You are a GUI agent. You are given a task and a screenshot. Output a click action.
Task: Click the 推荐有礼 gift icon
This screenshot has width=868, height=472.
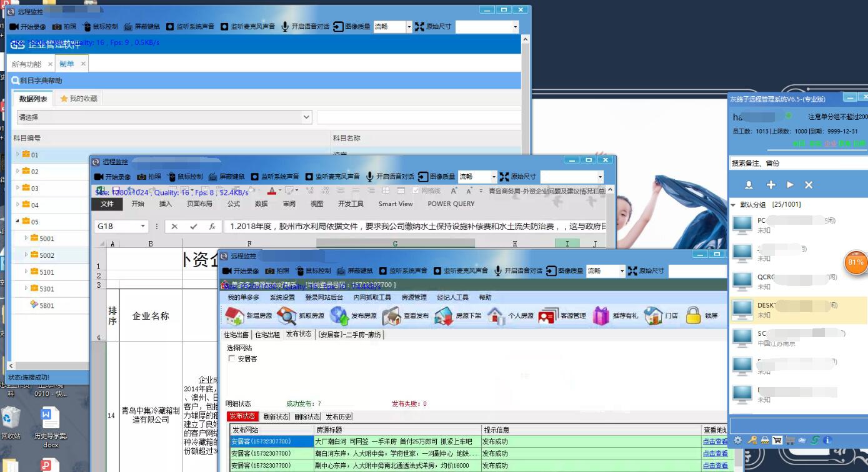(601, 316)
